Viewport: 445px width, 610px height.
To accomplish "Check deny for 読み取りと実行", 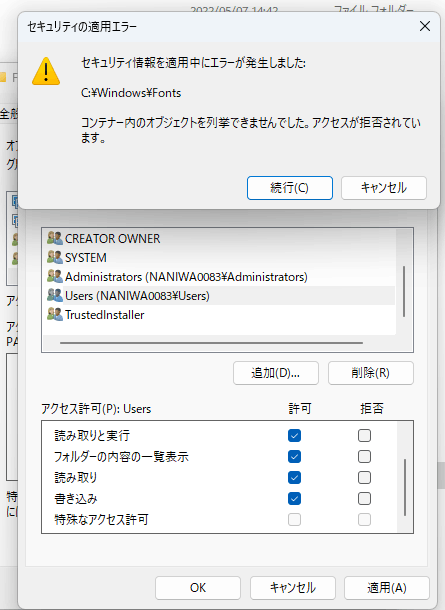I will (x=364, y=435).
